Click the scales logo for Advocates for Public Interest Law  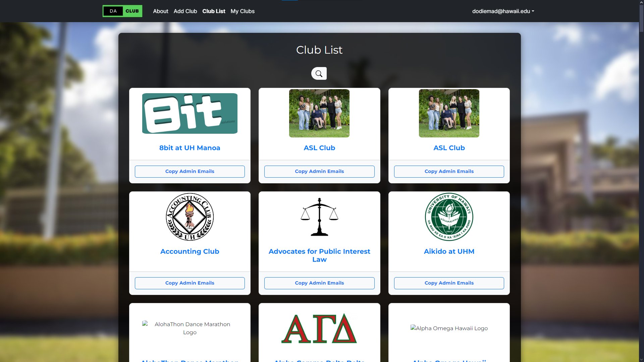point(319,217)
